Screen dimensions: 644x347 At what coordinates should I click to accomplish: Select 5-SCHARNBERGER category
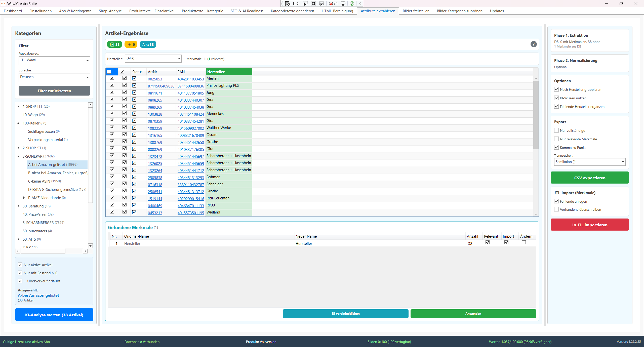(x=44, y=223)
